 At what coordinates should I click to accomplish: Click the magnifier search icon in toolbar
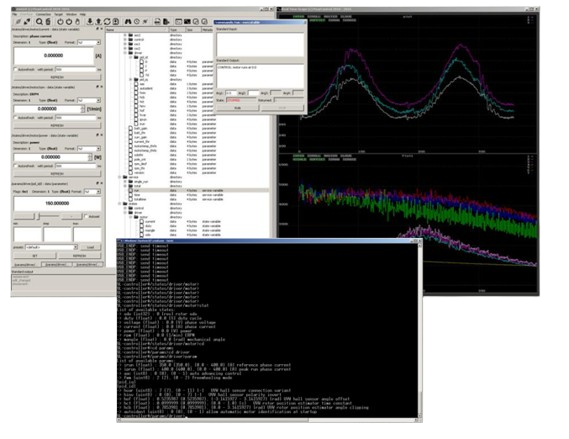(x=39, y=22)
